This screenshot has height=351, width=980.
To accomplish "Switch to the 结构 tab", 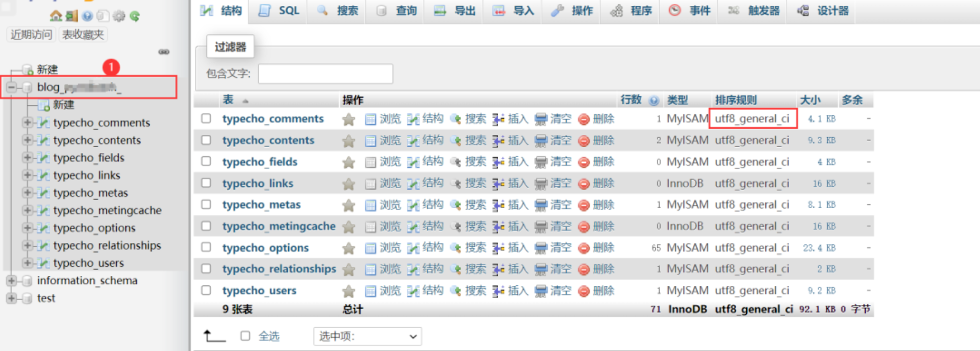I will [x=221, y=11].
